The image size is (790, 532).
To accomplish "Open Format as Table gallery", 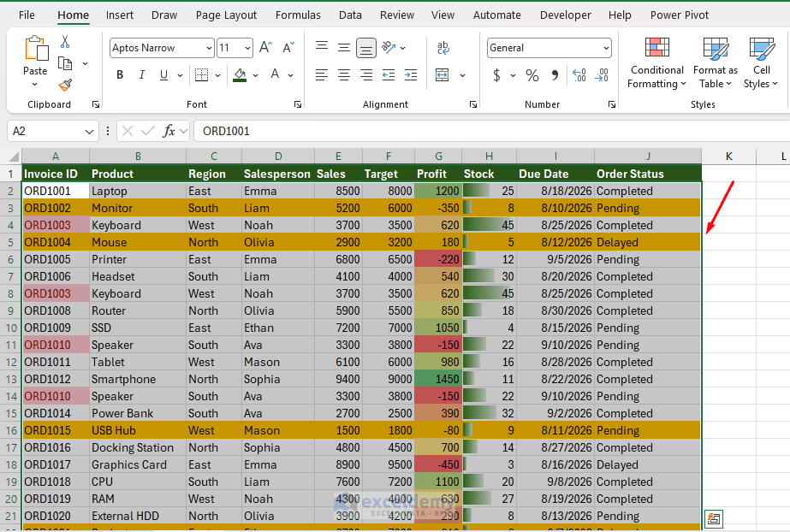I will tap(716, 63).
